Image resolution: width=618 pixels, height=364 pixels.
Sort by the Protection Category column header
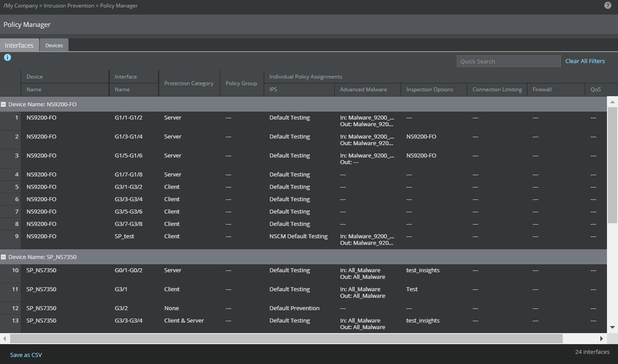click(189, 83)
